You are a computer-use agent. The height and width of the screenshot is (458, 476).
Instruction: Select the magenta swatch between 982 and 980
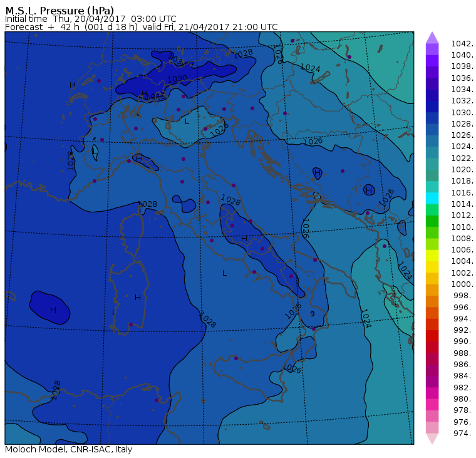pyautogui.click(x=432, y=393)
